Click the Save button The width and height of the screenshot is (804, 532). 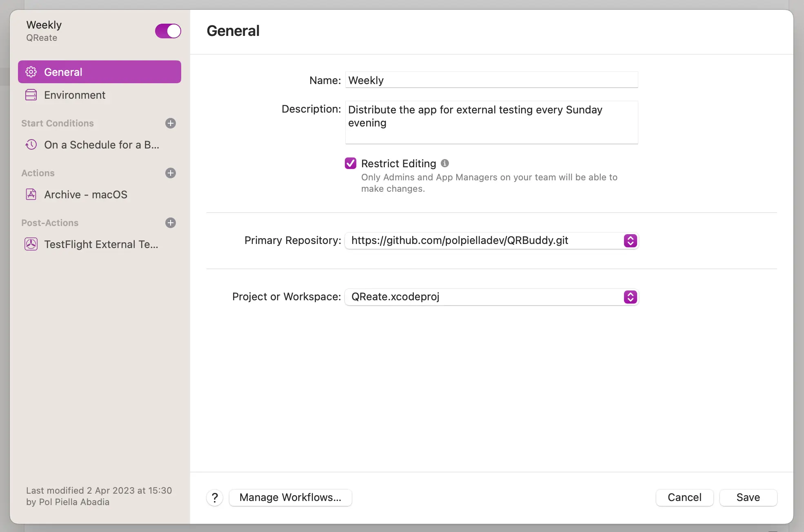pyautogui.click(x=748, y=497)
